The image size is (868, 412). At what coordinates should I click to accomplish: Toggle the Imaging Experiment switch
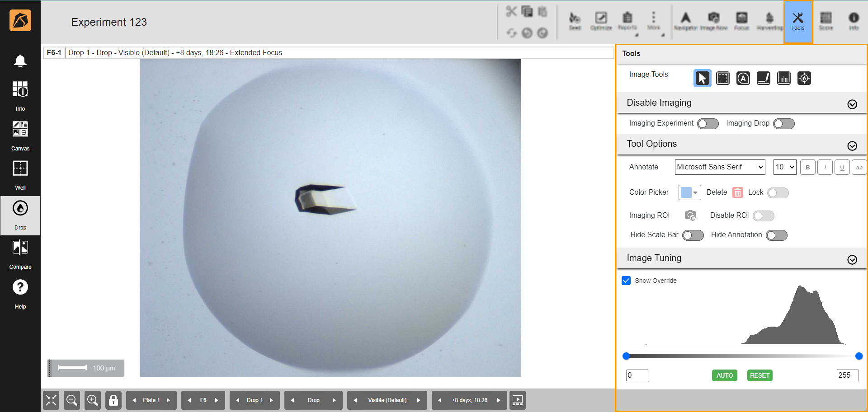point(708,124)
